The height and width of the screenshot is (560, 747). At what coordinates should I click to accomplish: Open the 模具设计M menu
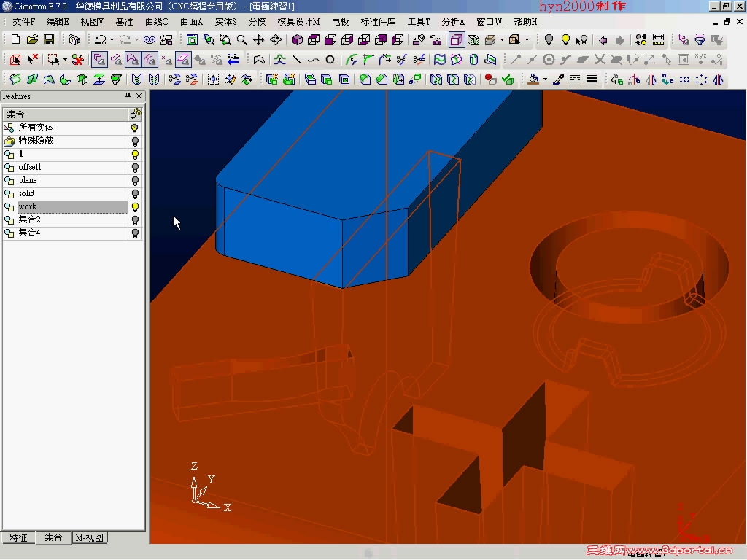(x=298, y=22)
